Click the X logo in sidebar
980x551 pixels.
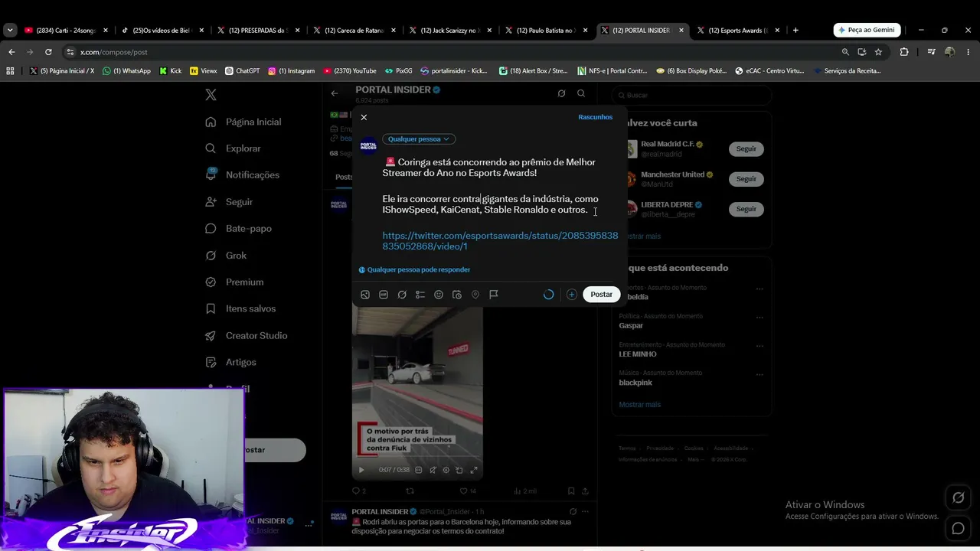211,95
